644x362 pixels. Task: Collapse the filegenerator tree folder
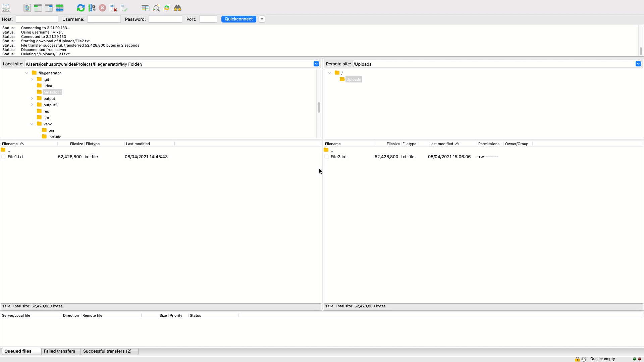(x=27, y=73)
